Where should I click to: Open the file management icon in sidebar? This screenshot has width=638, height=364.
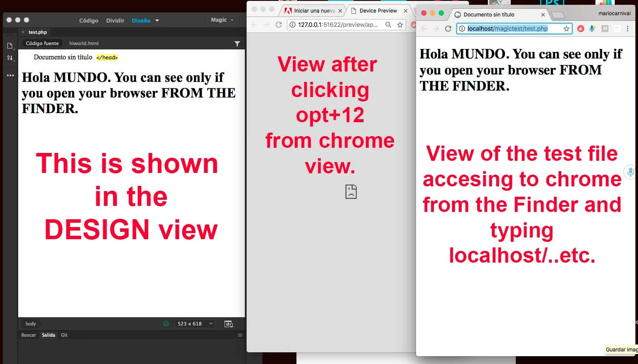tap(10, 46)
